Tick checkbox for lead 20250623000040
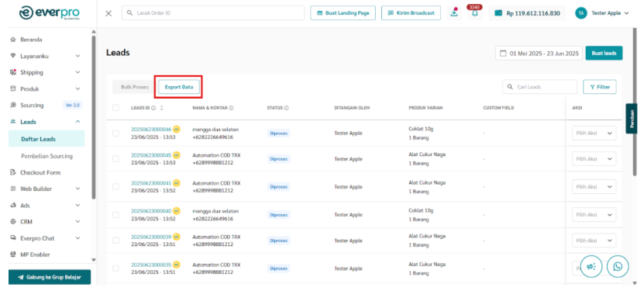Screen dimensions: 644x291 (115, 214)
